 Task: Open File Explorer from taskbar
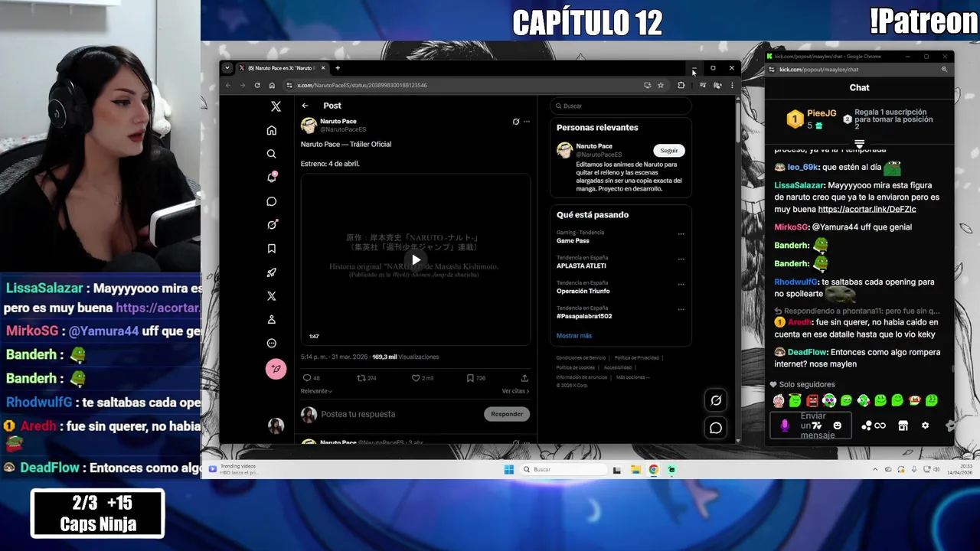click(x=635, y=469)
